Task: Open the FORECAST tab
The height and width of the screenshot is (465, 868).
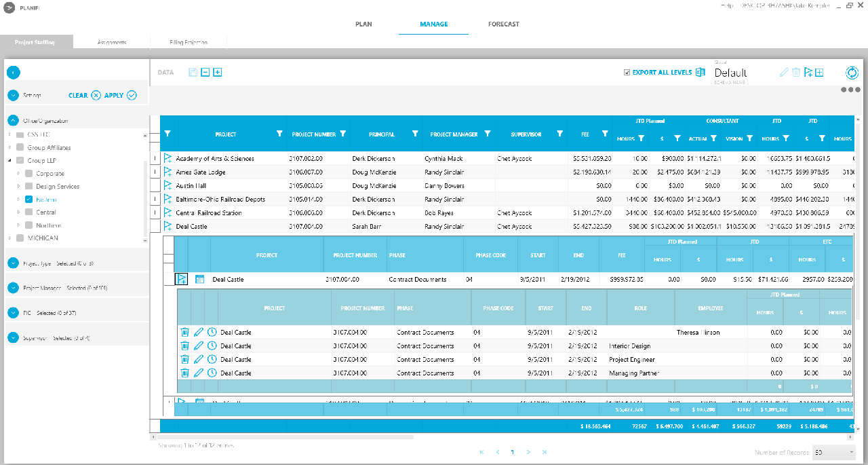Action: point(504,24)
